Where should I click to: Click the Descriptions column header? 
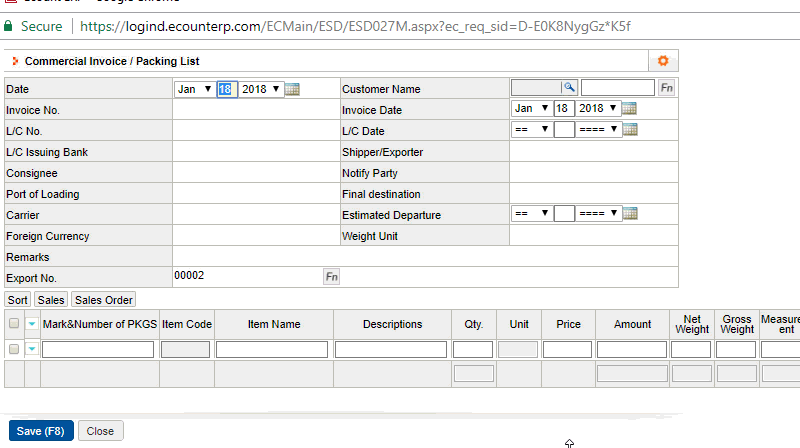[392, 324]
